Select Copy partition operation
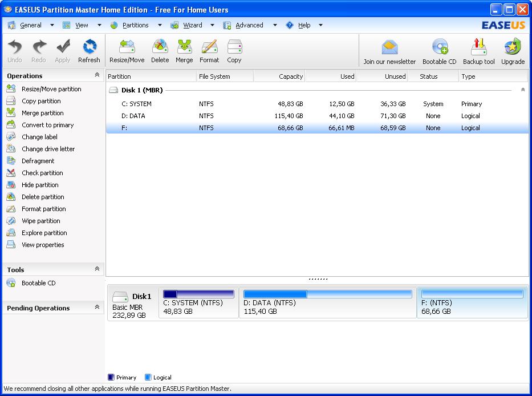Screen dimensions: 532x396 click(x=42, y=101)
